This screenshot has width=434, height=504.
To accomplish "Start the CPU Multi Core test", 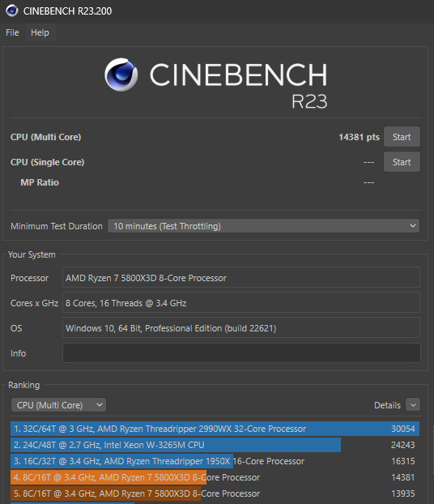I will 402,137.
